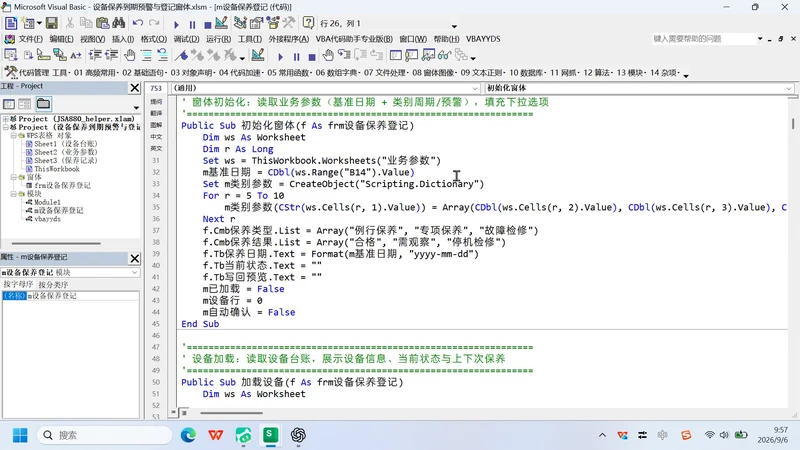This screenshot has width=800, height=450.
Task: Open the VBAYYDS menu
Action: [483, 39]
